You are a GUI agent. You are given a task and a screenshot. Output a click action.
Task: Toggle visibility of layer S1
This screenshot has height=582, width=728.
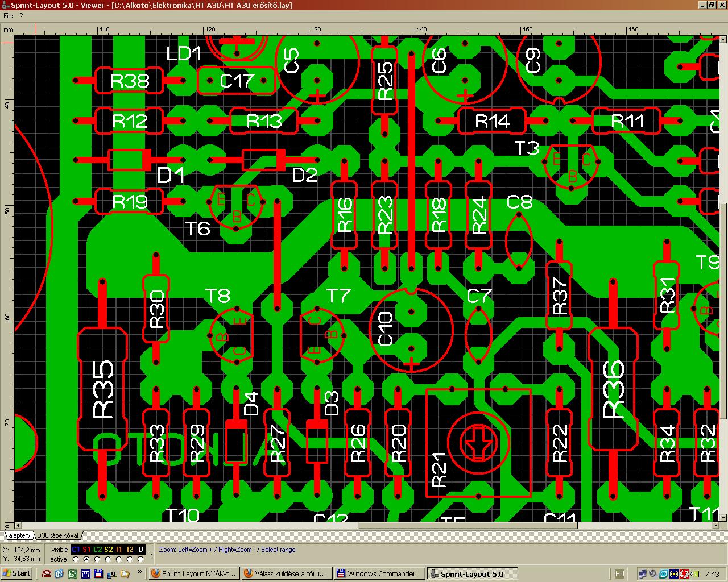(86, 550)
